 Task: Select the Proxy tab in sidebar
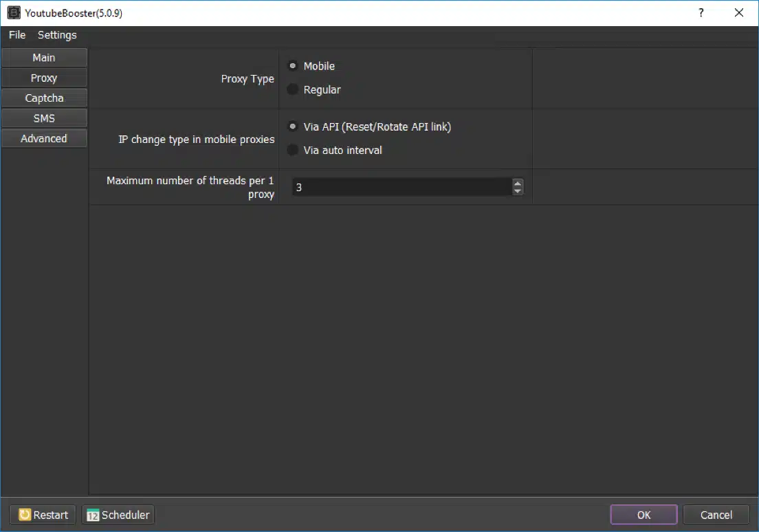click(44, 78)
